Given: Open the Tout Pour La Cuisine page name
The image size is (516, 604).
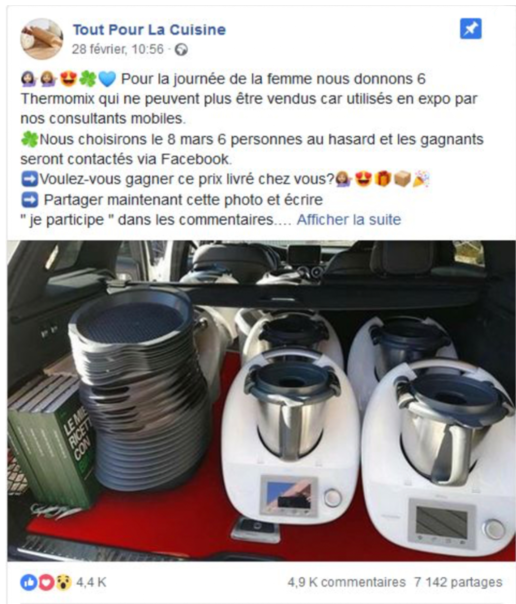Looking at the screenshot, I should click(149, 30).
